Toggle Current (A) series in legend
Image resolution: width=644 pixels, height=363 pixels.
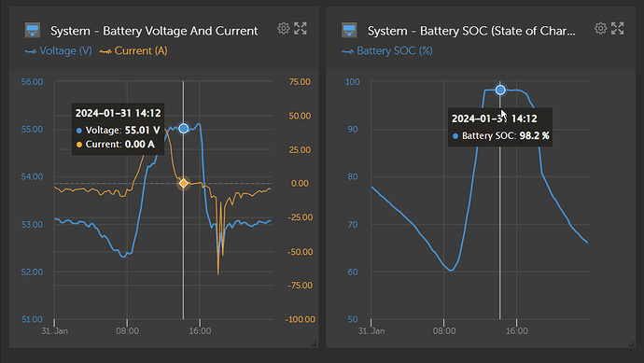133,51
